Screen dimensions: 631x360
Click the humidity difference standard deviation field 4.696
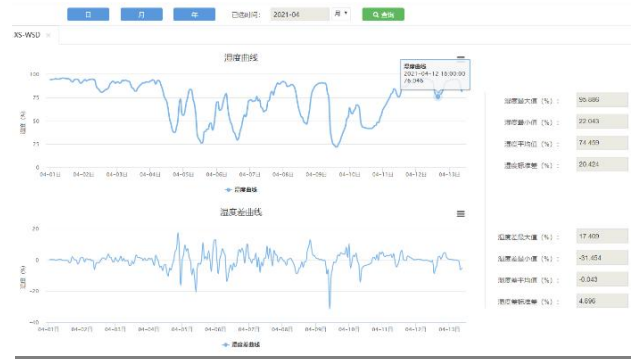point(602,301)
